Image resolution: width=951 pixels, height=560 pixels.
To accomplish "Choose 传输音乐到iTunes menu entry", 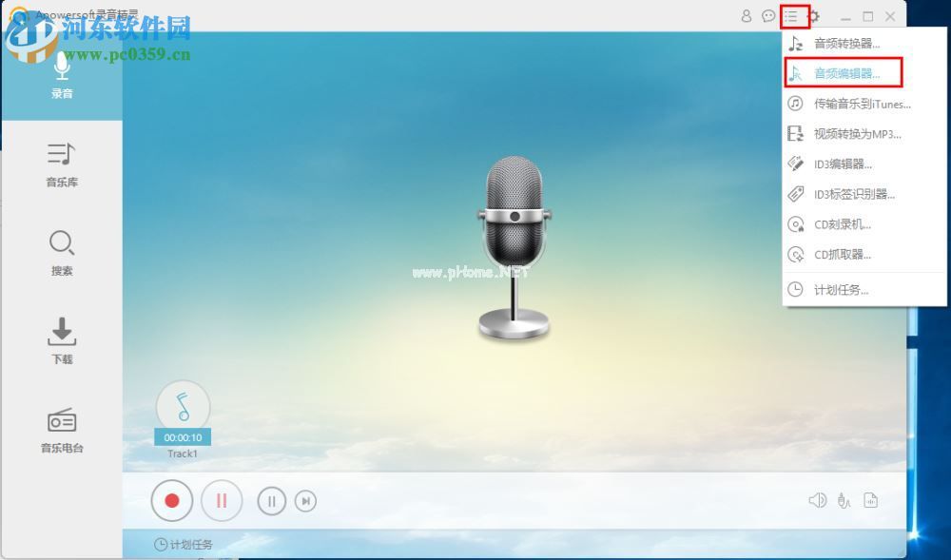I will 861,104.
